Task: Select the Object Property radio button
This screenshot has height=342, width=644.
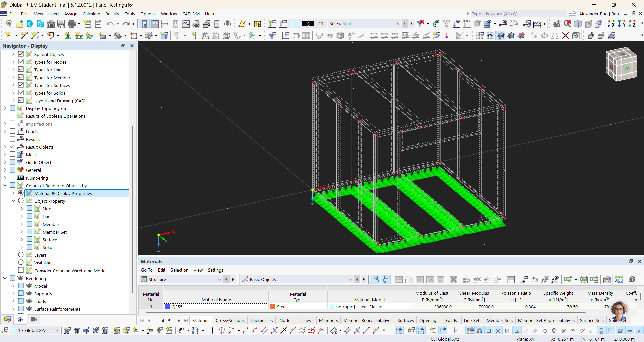Action: tap(21, 201)
